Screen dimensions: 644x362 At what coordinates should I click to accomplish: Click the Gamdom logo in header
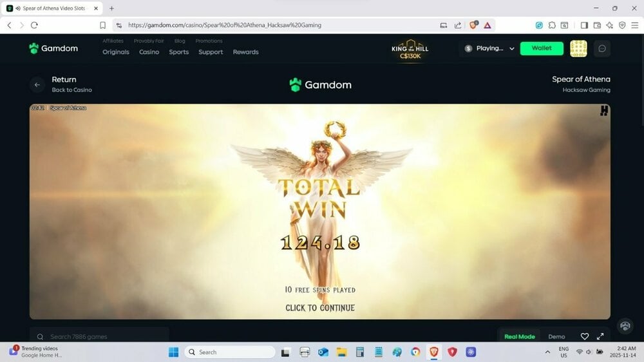53,48
